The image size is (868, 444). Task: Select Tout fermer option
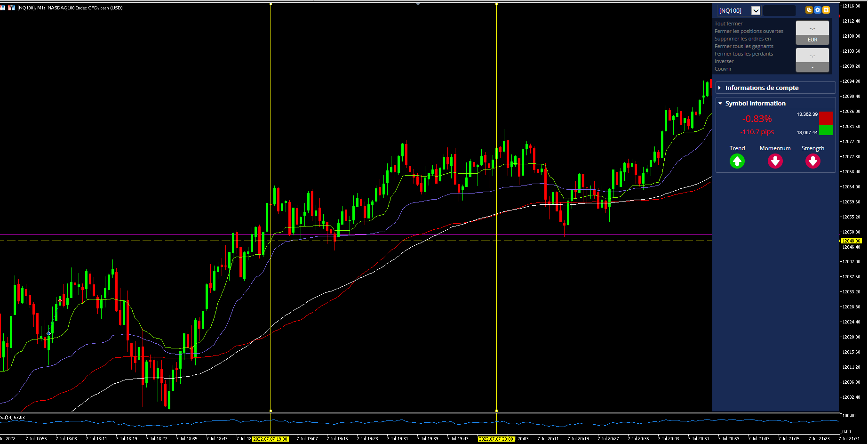click(728, 24)
